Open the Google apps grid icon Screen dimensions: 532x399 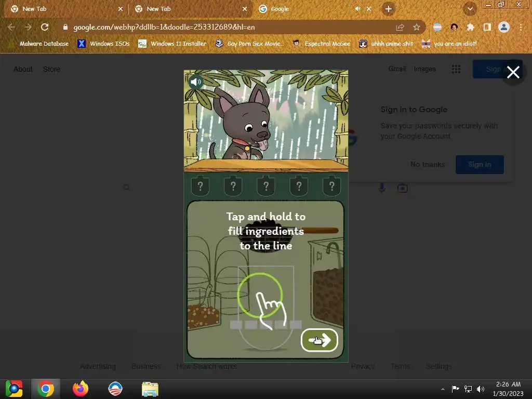(x=456, y=69)
